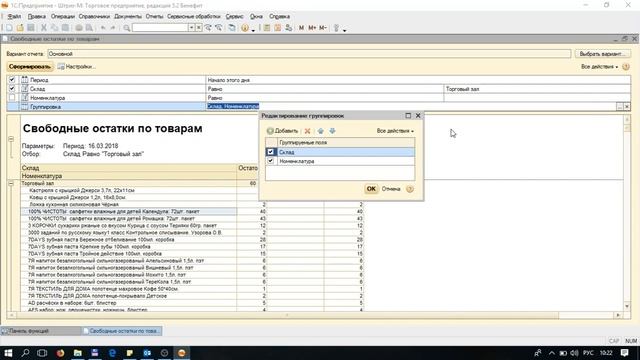Move grouping field up with arrow icon
640x360 pixels.
[320, 131]
